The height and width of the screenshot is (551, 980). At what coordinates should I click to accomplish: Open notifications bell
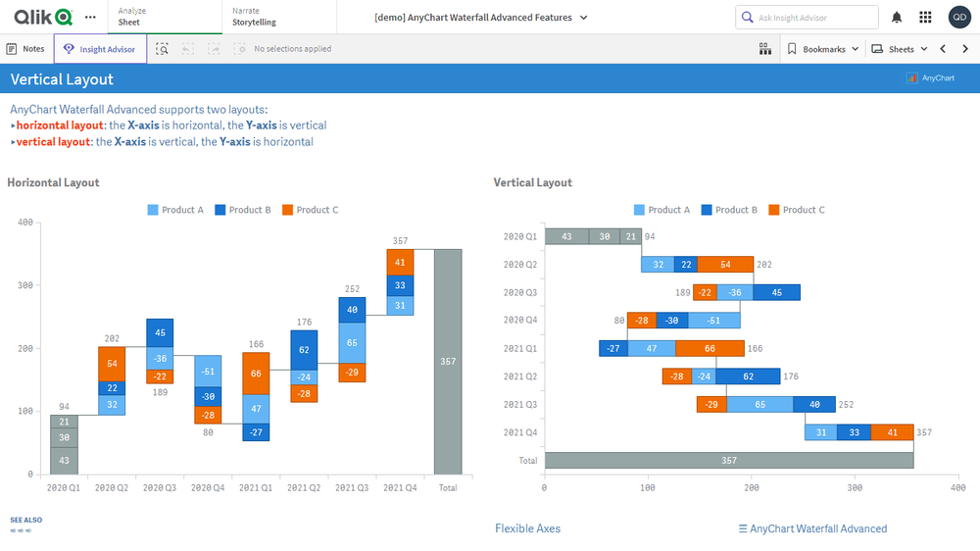897,18
